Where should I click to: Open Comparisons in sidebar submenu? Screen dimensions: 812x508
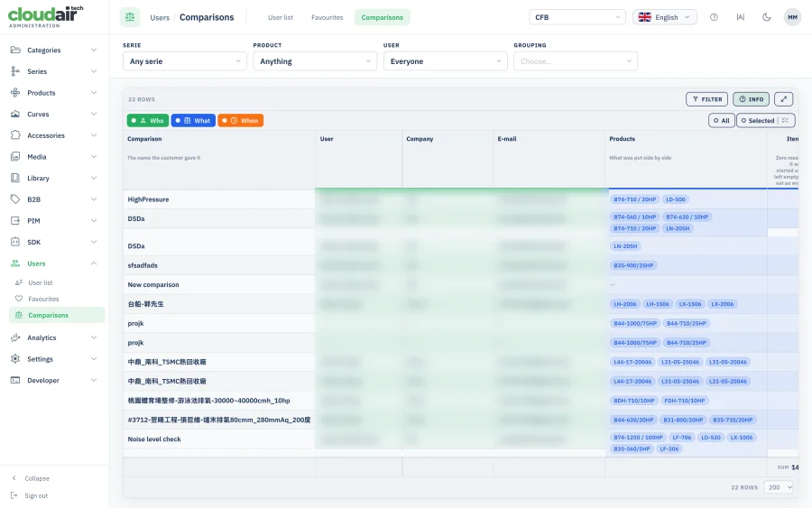tap(57, 315)
